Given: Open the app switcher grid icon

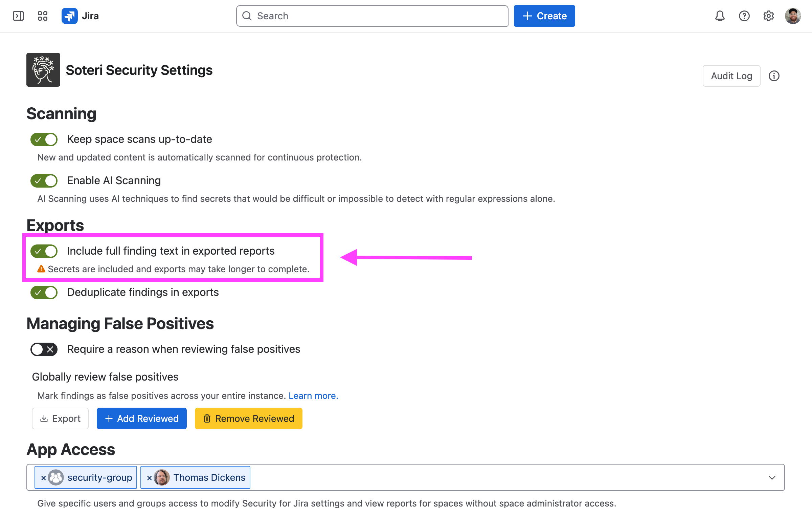Looking at the screenshot, I should [43, 16].
